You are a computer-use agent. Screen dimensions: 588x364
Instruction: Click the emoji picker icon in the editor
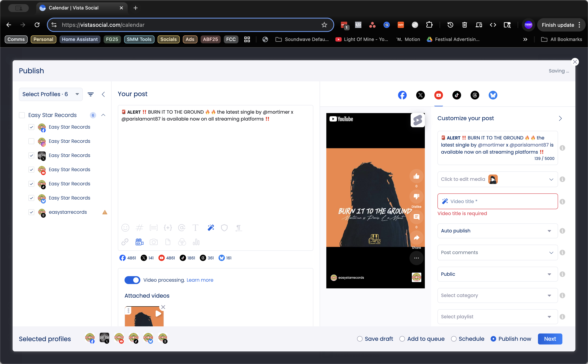point(125,228)
